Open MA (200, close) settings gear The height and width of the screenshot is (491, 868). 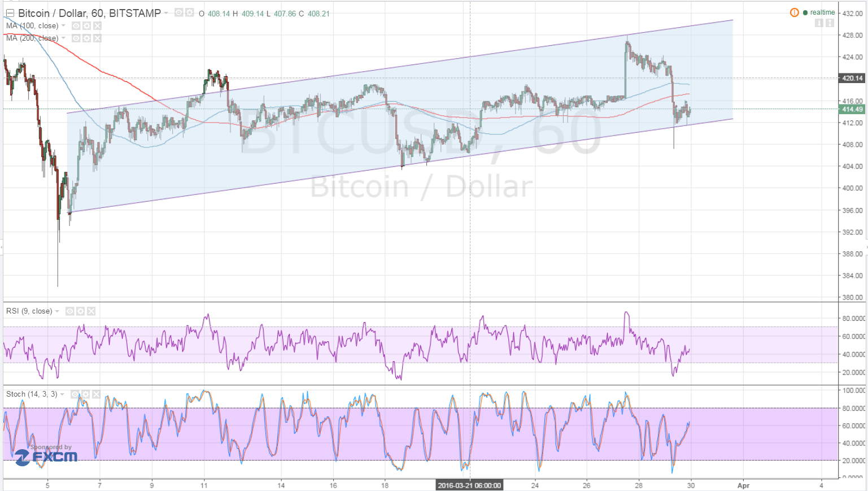click(x=86, y=38)
